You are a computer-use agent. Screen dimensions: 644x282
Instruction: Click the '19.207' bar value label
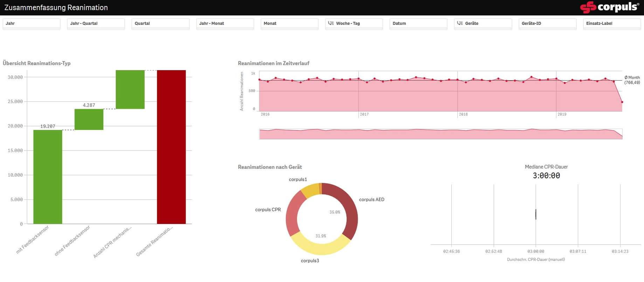click(x=48, y=126)
